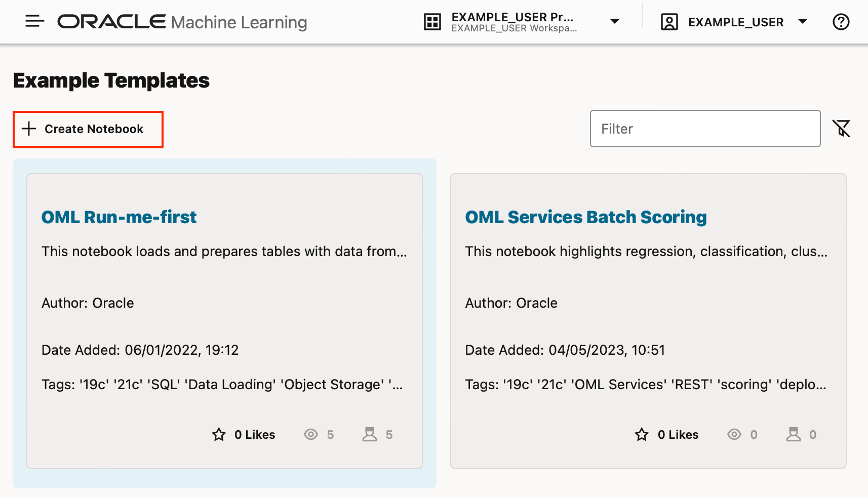Like OML Run-me-first with the star icon
Image resolution: width=868 pixels, height=498 pixels.
219,434
